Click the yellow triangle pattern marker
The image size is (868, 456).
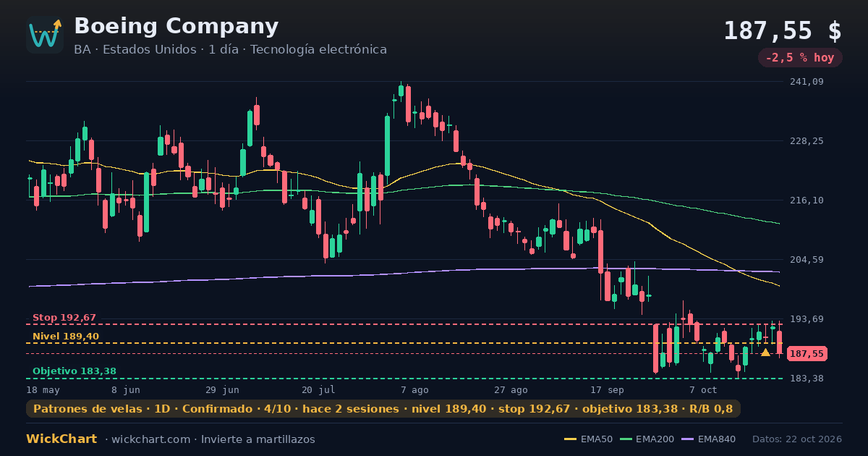tap(765, 352)
